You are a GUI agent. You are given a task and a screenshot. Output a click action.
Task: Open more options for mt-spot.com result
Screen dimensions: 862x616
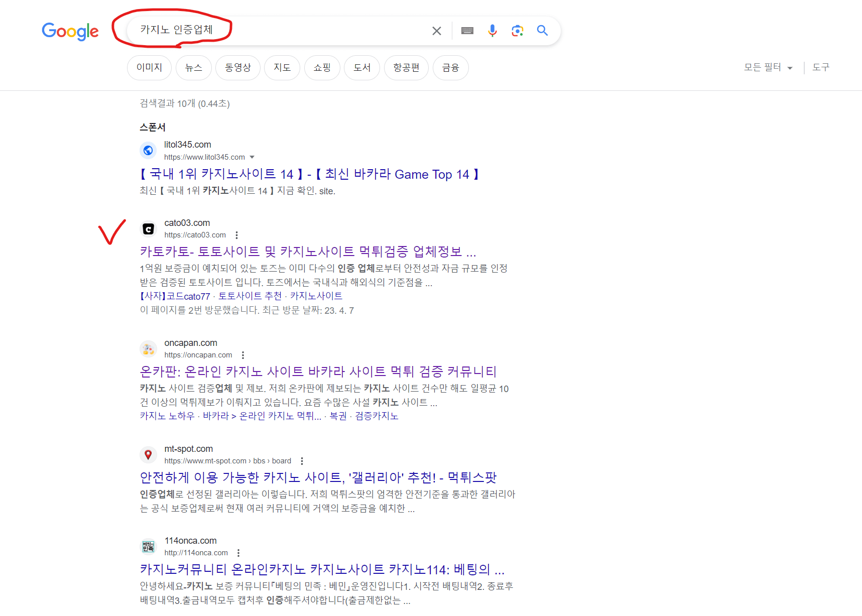point(302,461)
